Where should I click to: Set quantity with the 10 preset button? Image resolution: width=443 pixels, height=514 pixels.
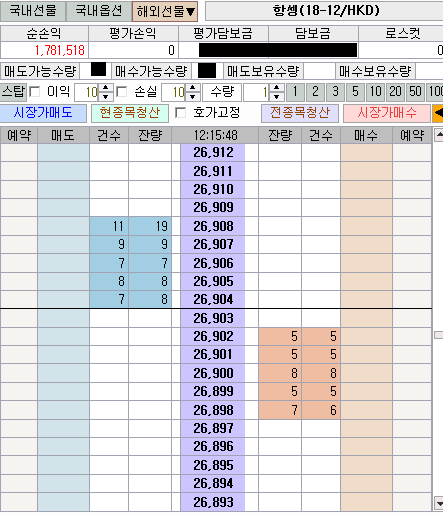click(x=375, y=92)
